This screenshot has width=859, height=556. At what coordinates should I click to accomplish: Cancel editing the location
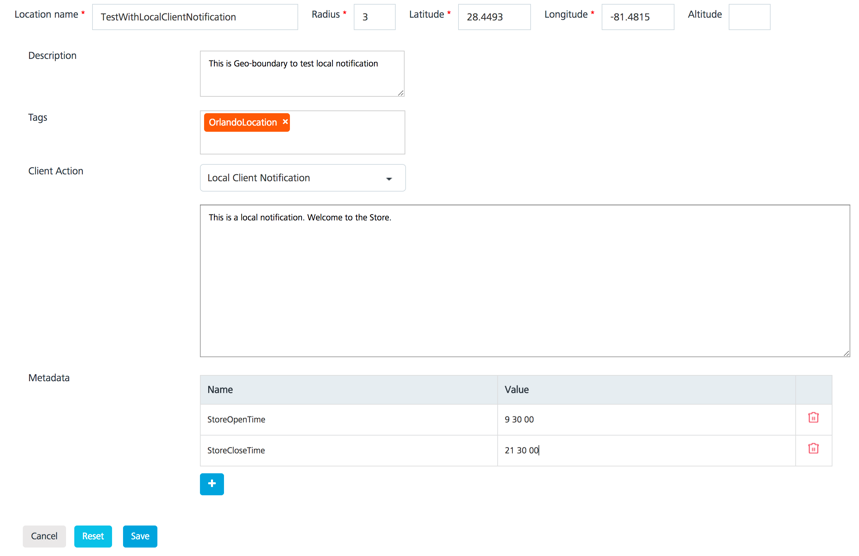pyautogui.click(x=44, y=536)
